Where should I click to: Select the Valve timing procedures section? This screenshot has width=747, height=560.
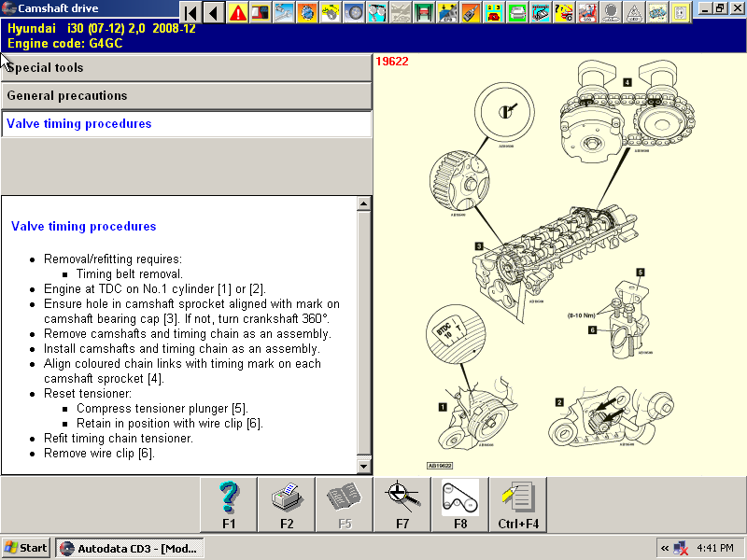pyautogui.click(x=186, y=124)
